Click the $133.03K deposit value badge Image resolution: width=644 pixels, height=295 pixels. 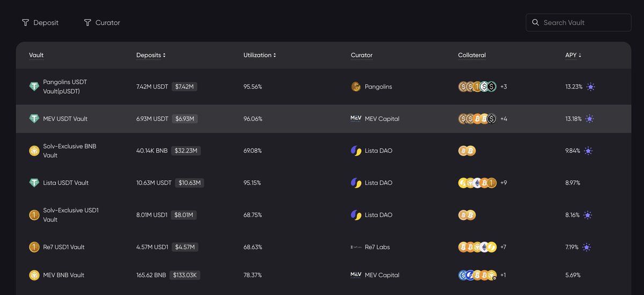click(x=185, y=275)
